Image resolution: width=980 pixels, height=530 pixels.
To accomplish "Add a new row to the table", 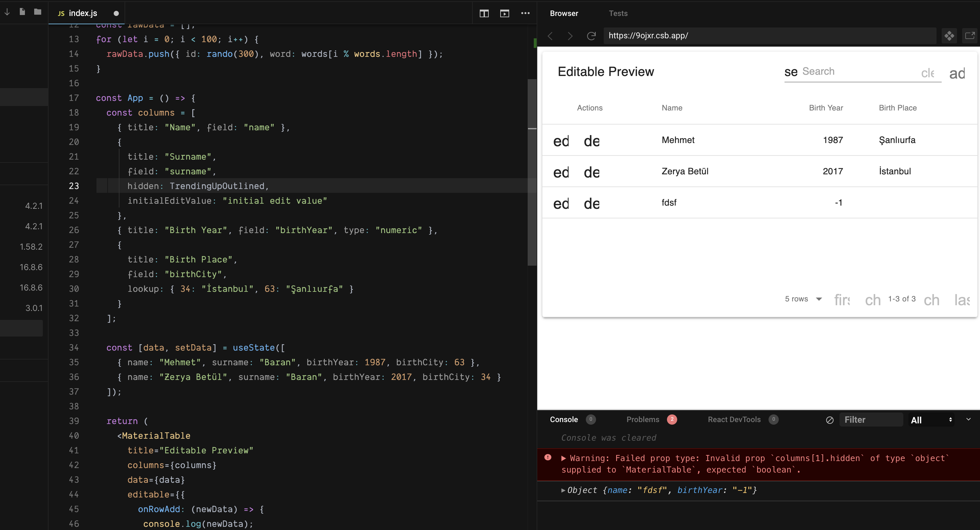I will (x=958, y=73).
